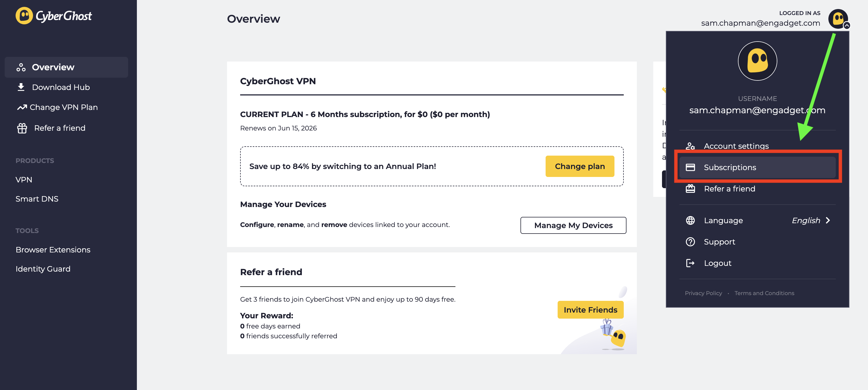Click the Invite Friends button
The width and height of the screenshot is (868, 390).
590,310
